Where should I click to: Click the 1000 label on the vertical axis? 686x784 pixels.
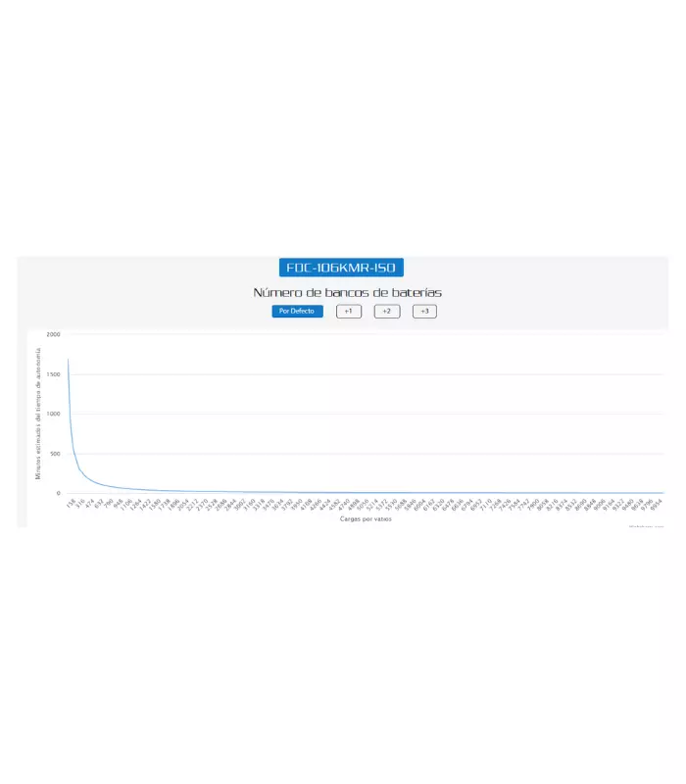click(53, 414)
